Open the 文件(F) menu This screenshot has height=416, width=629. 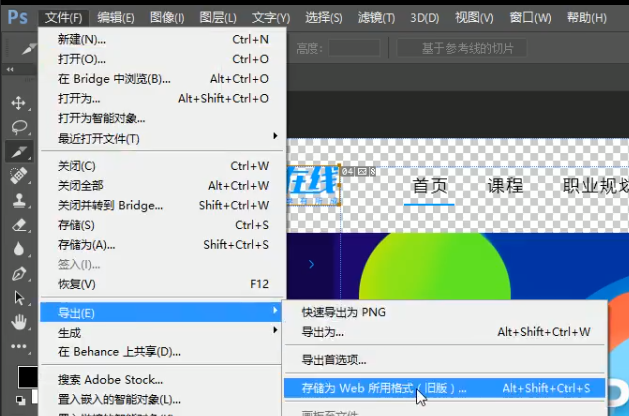(63, 18)
